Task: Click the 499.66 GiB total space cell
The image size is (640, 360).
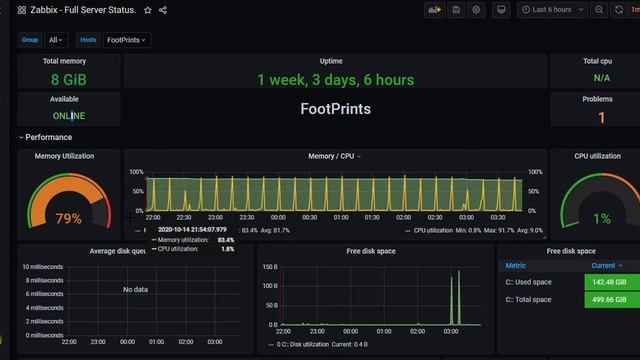Action: coord(612,300)
